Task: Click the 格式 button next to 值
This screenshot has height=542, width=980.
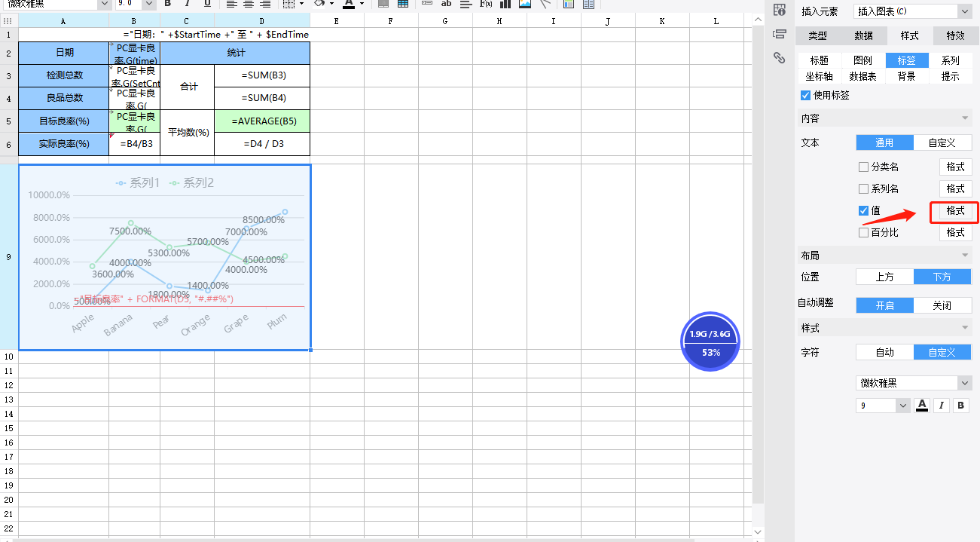Action: pos(955,211)
